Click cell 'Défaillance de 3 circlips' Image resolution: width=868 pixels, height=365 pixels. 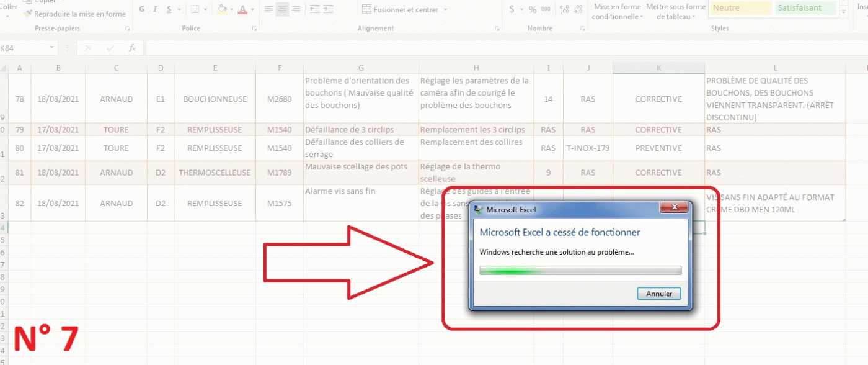click(x=361, y=130)
